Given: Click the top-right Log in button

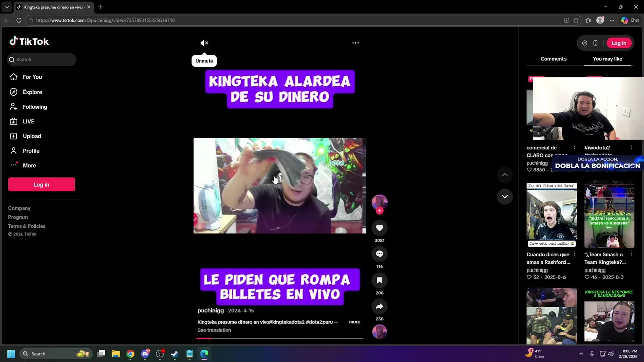Looking at the screenshot, I should (619, 43).
